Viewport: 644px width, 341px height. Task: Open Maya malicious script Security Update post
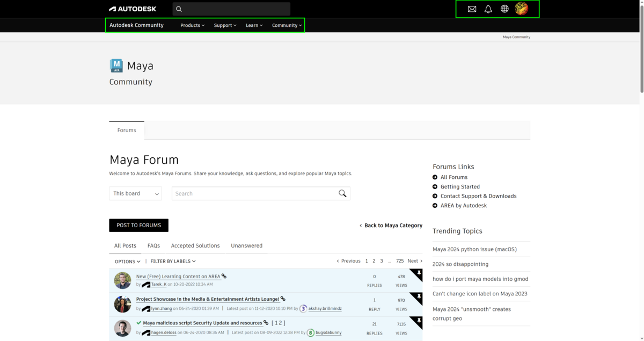[202, 323]
